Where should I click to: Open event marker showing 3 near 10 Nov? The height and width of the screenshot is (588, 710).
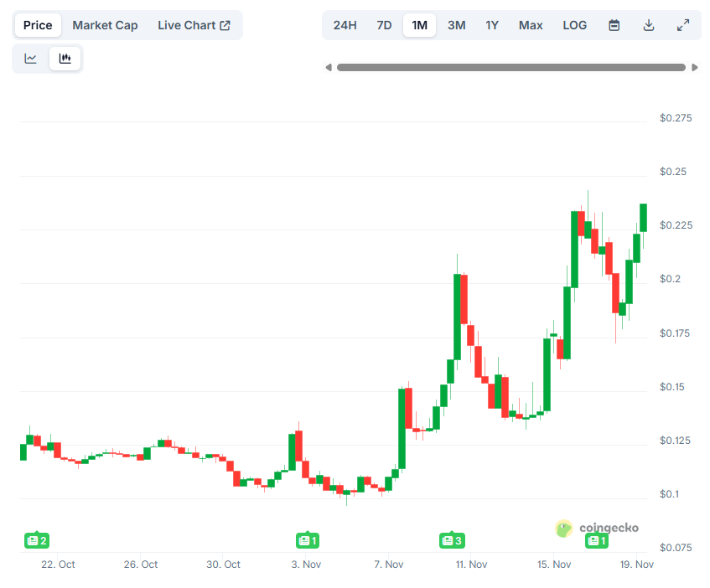pyautogui.click(x=453, y=540)
